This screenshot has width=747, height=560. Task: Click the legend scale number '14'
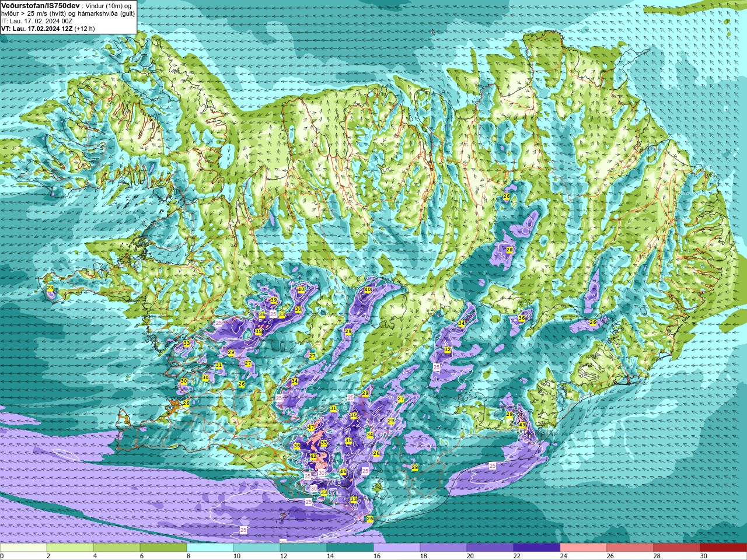[x=330, y=556]
